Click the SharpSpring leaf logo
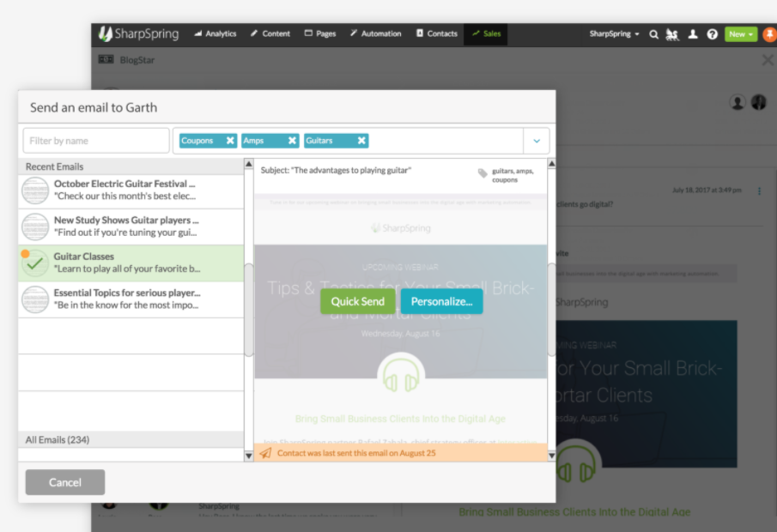 pos(105,33)
